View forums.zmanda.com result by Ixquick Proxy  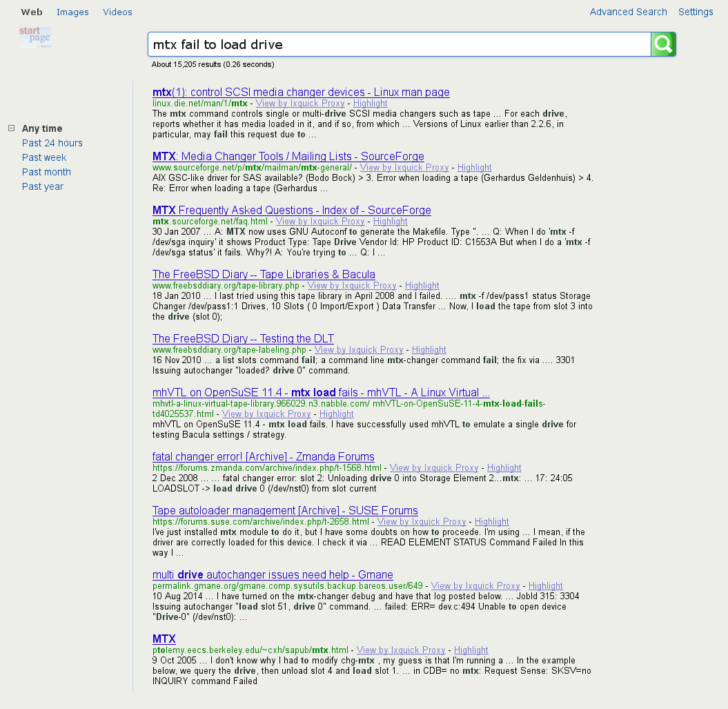[434, 467]
